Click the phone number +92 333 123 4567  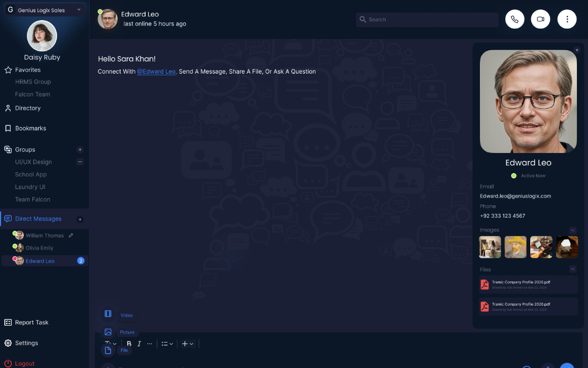click(x=502, y=216)
